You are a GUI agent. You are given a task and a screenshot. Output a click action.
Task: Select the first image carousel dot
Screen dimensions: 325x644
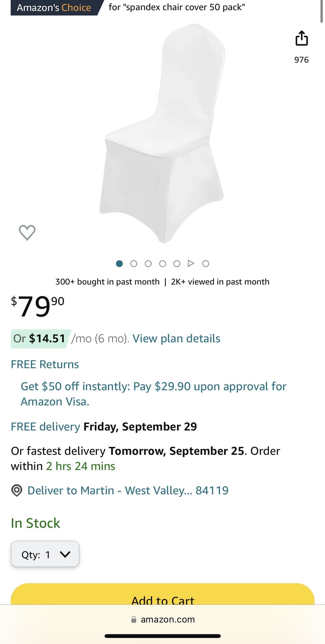119,264
